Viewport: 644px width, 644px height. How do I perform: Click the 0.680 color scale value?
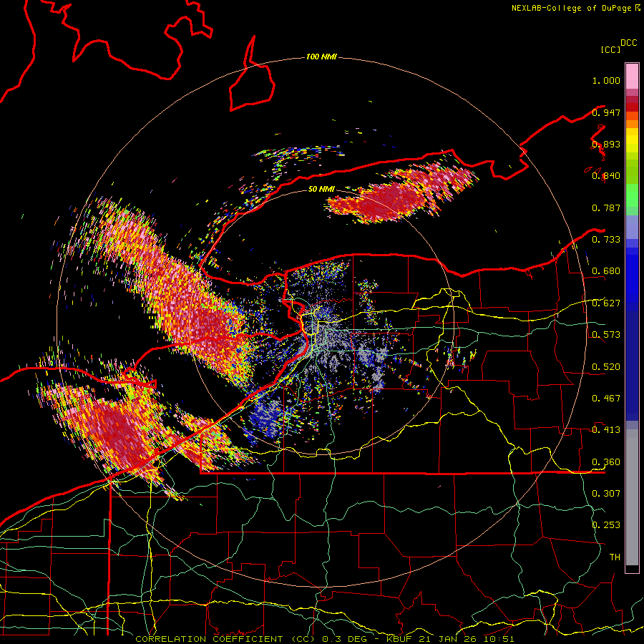(606, 271)
